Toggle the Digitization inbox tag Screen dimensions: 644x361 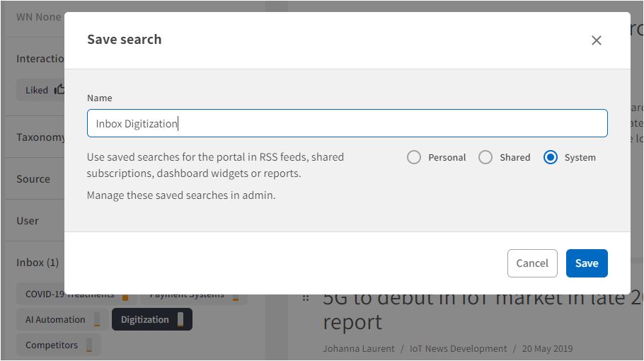click(x=152, y=319)
